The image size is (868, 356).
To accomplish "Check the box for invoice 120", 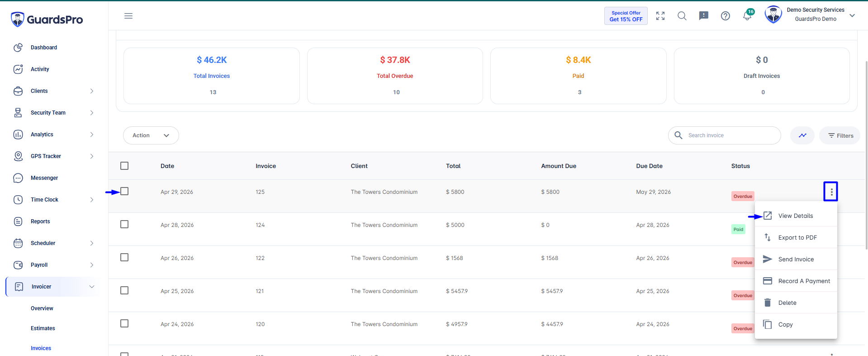I will pyautogui.click(x=124, y=323).
